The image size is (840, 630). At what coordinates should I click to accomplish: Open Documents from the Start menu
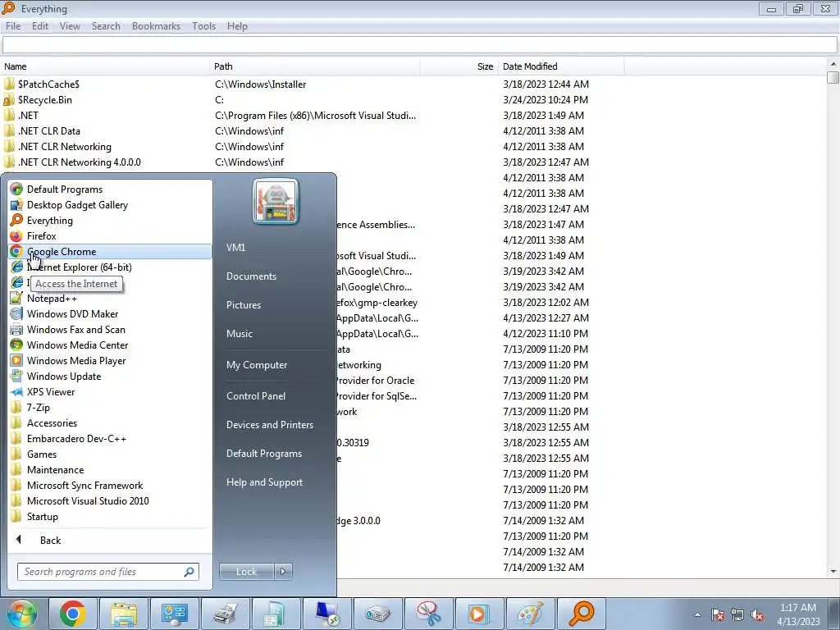251,276
